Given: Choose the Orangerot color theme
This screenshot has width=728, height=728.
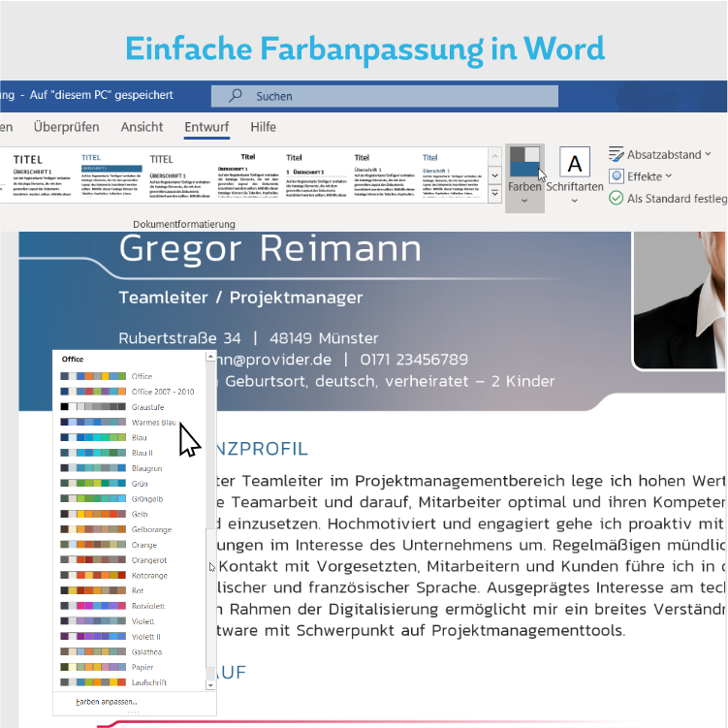Looking at the screenshot, I should click(128, 560).
